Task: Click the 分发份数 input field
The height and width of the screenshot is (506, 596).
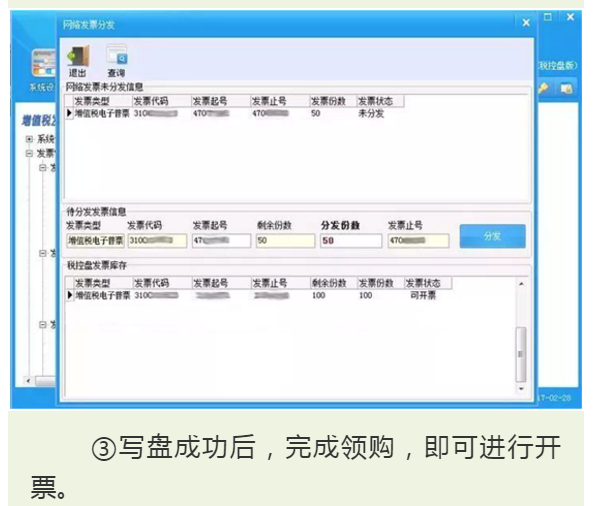Action: pyautogui.click(x=351, y=241)
